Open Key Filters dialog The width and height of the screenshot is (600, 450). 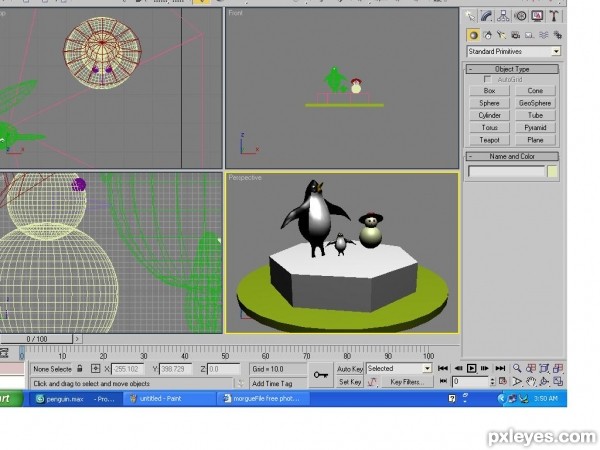pyautogui.click(x=407, y=382)
